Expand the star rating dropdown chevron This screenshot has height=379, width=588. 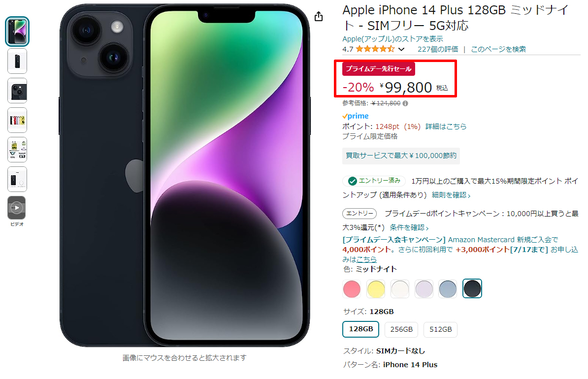pyautogui.click(x=401, y=49)
